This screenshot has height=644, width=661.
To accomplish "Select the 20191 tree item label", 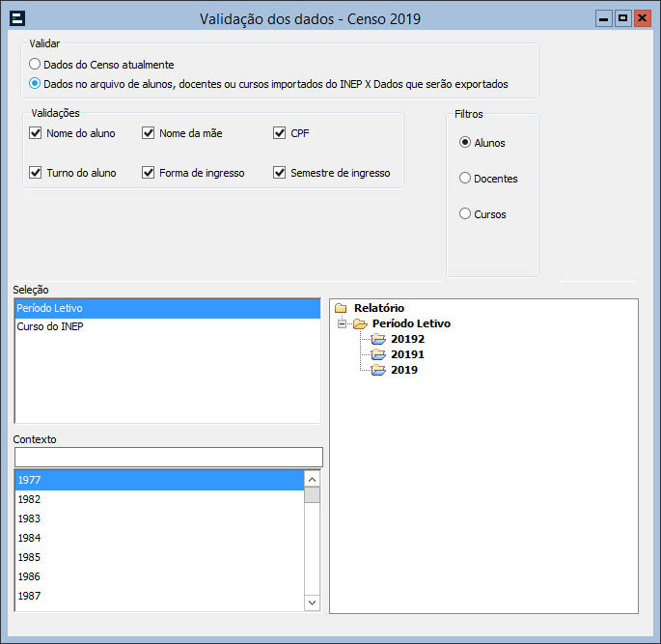I will tap(407, 354).
